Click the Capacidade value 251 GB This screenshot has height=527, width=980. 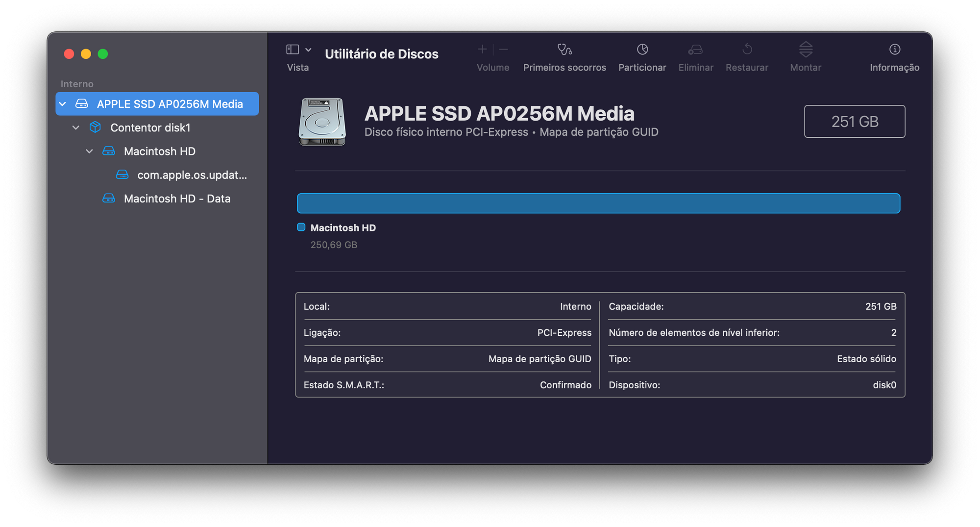(x=881, y=306)
